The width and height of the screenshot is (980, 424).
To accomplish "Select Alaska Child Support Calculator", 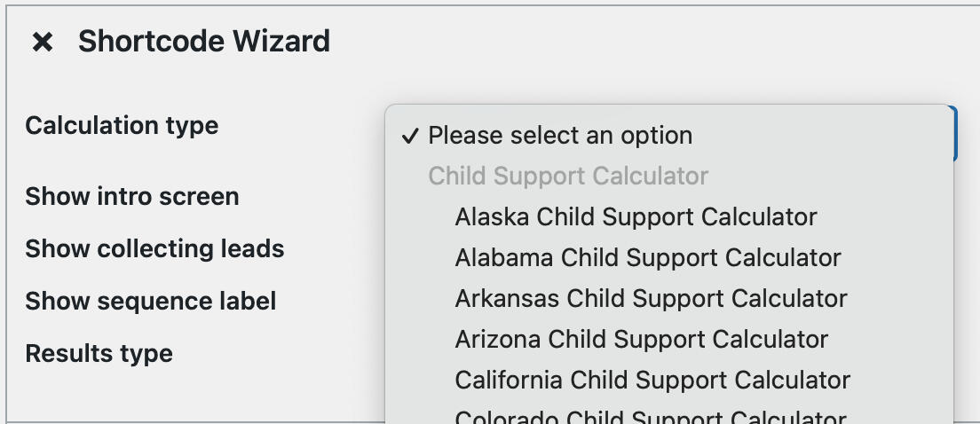I will (636, 216).
